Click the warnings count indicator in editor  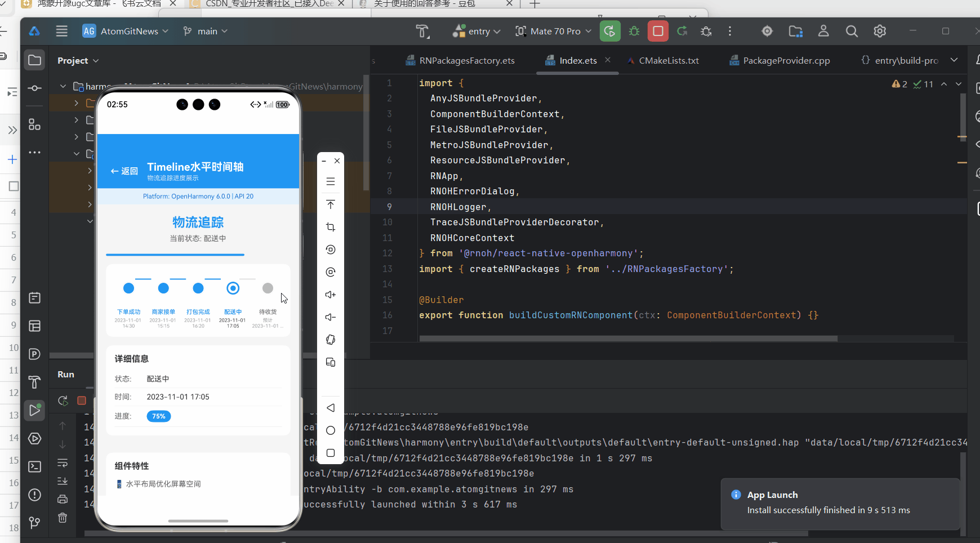(899, 84)
